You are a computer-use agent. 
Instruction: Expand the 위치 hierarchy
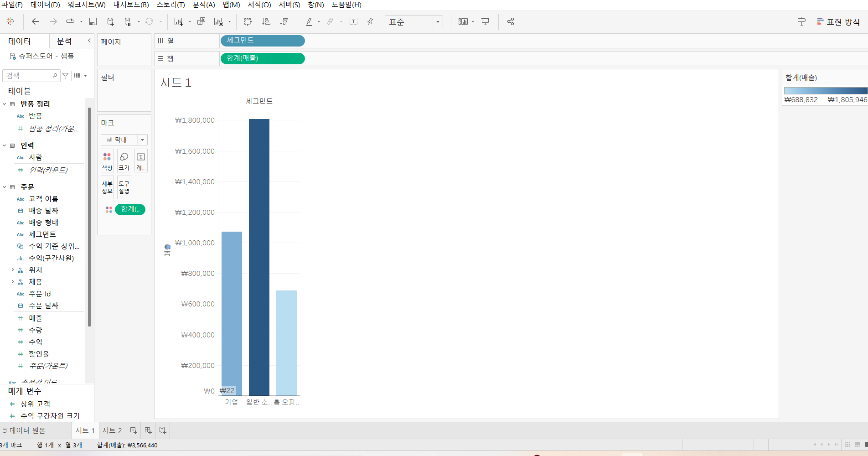[13, 270]
